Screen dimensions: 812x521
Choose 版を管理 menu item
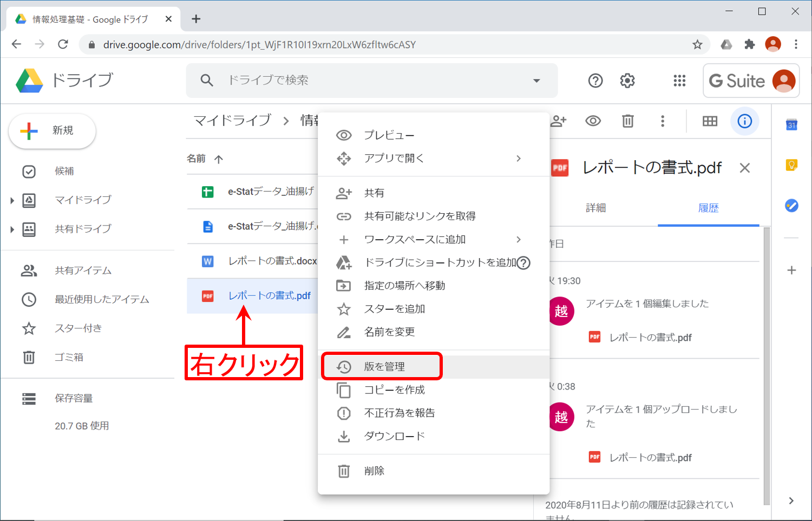(x=434, y=367)
